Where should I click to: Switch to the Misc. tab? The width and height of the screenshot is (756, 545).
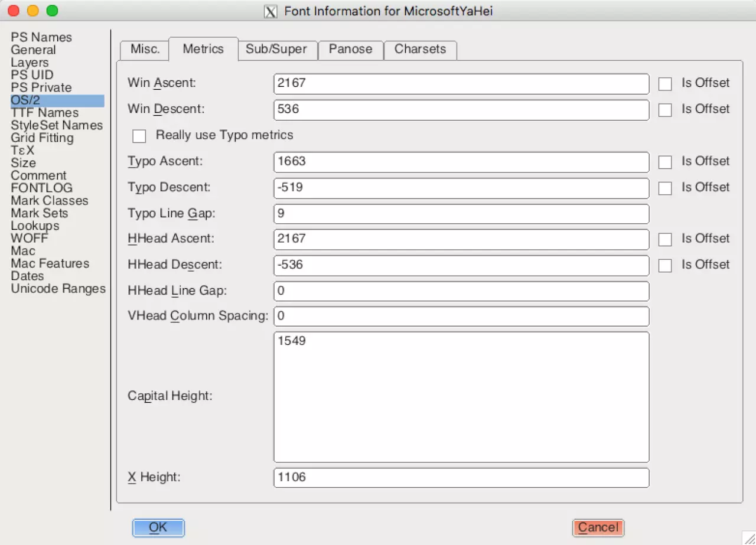pos(145,49)
